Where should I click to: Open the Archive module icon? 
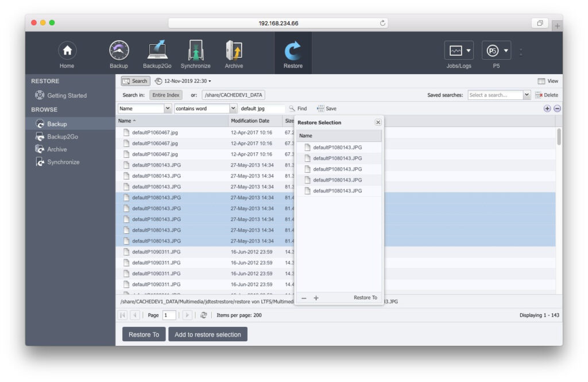(x=234, y=52)
